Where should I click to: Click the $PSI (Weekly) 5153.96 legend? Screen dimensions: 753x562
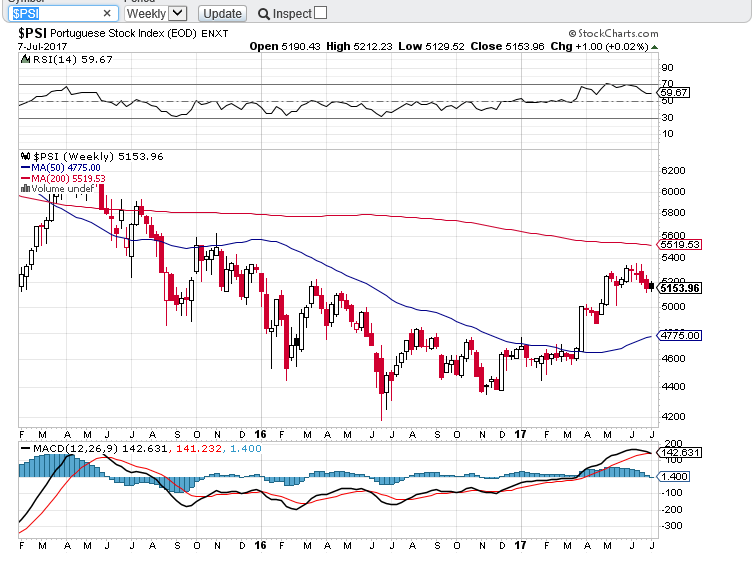click(x=98, y=157)
